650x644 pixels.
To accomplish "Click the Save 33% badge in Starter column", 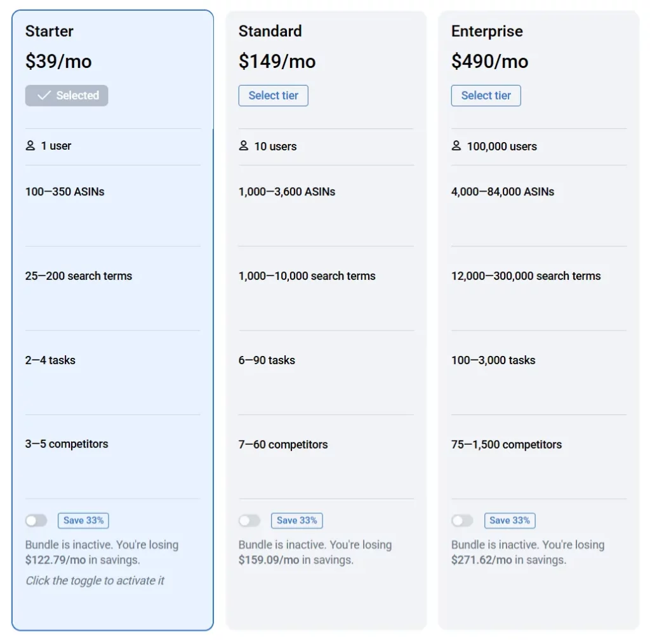I will (x=83, y=520).
